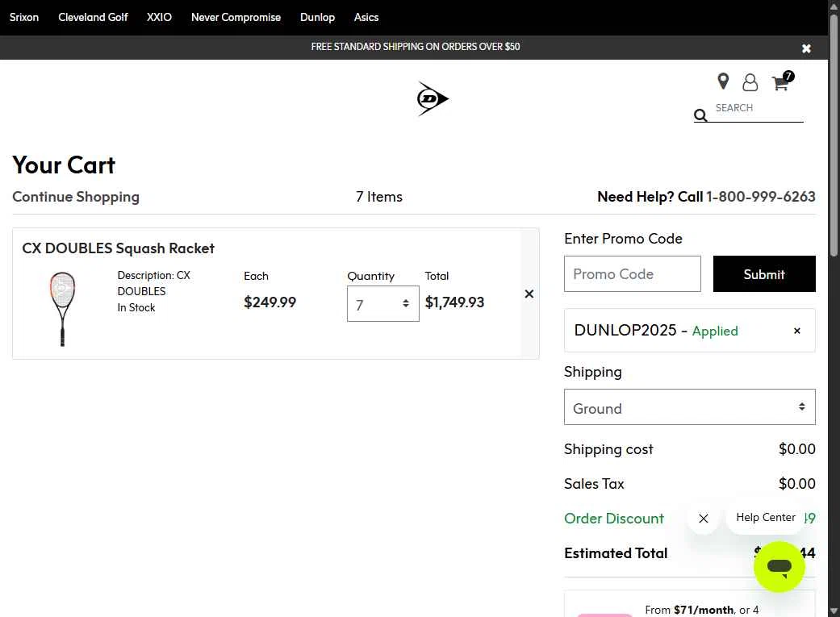Open the green chat bubble
This screenshot has height=617, width=840.
pyautogui.click(x=779, y=567)
